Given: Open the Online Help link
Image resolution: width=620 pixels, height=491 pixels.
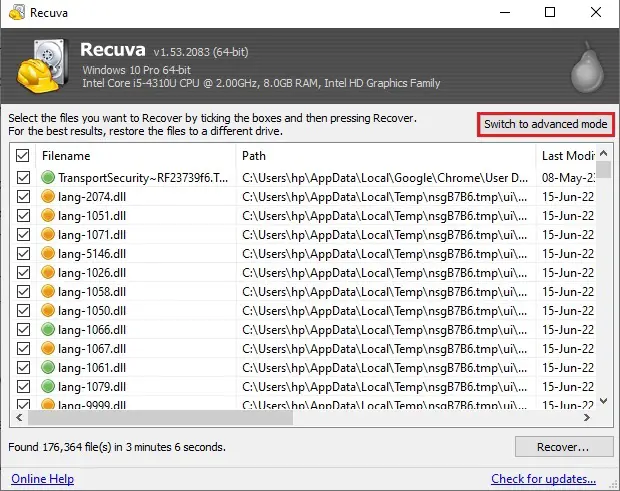Looking at the screenshot, I should point(43,479).
